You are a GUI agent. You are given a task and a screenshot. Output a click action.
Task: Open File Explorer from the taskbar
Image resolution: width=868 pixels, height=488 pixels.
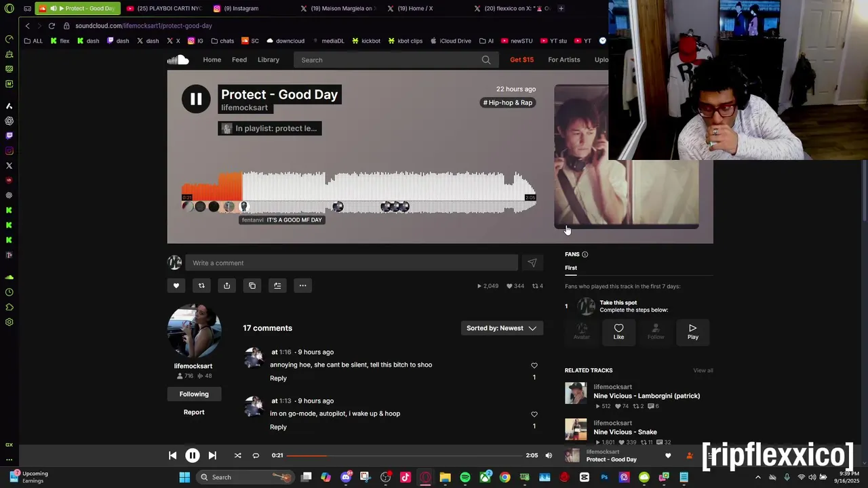(445, 477)
